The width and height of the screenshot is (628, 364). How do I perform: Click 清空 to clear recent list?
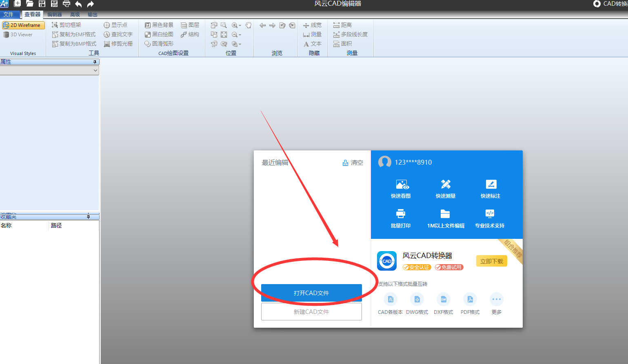353,162
